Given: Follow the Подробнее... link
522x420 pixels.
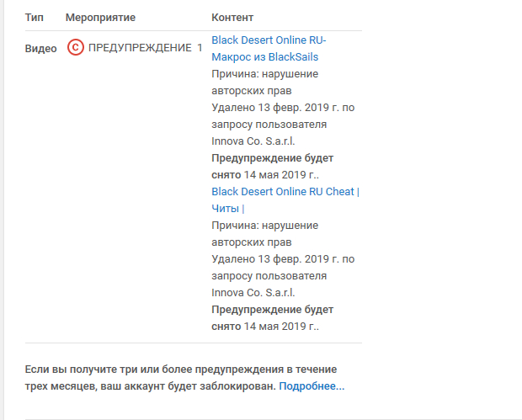Looking at the screenshot, I should (x=312, y=386).
